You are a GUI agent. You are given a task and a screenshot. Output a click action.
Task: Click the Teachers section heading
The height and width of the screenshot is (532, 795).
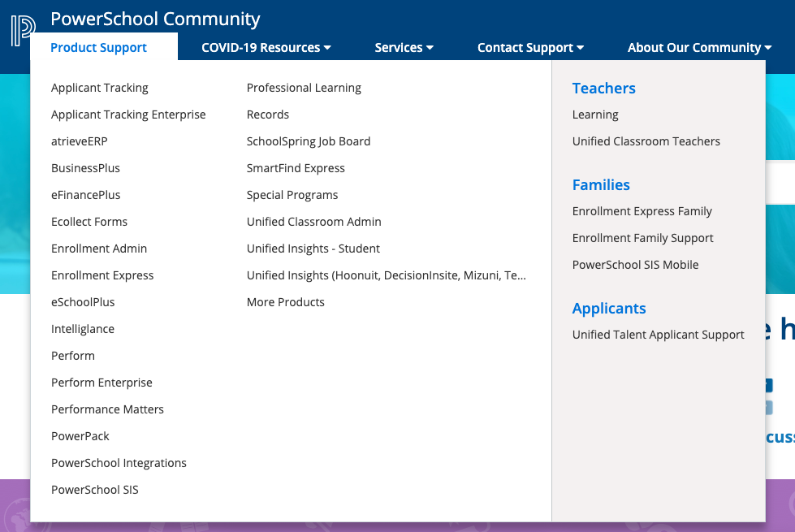603,89
